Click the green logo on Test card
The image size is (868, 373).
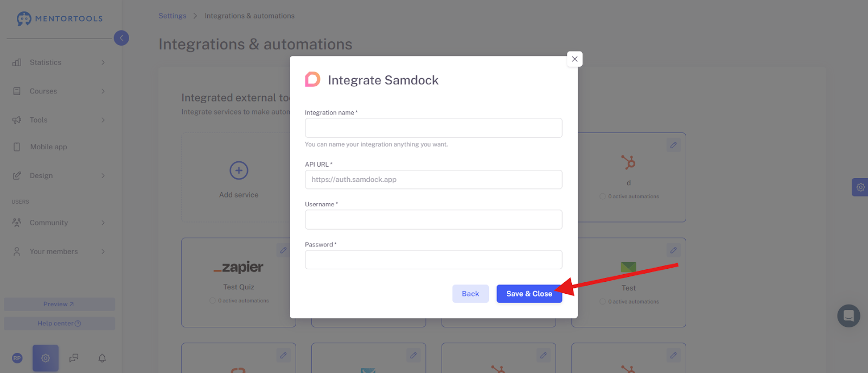[628, 267]
